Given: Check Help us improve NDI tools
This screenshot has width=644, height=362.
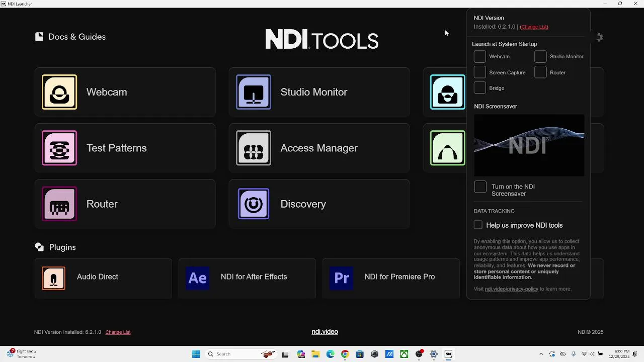Looking at the screenshot, I should pos(478,225).
